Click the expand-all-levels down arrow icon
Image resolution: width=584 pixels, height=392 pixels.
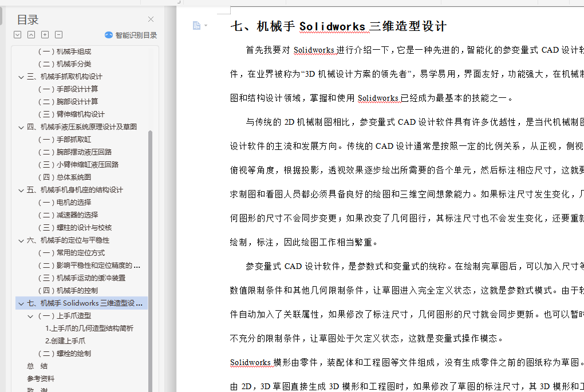(x=18, y=34)
